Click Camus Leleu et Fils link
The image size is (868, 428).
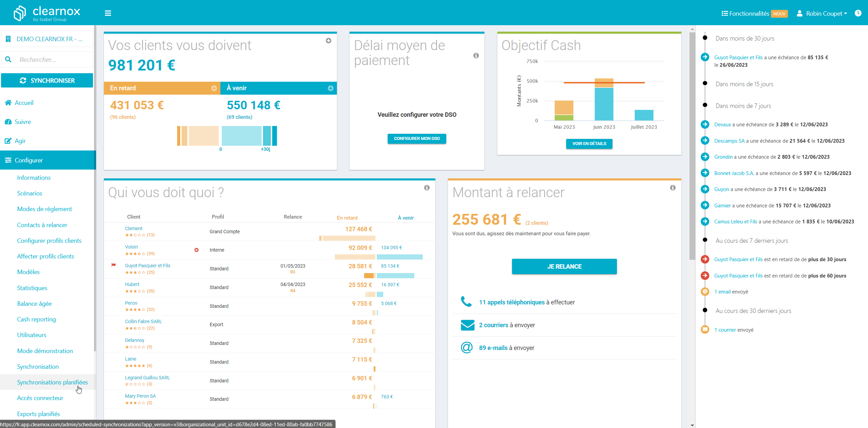click(735, 221)
